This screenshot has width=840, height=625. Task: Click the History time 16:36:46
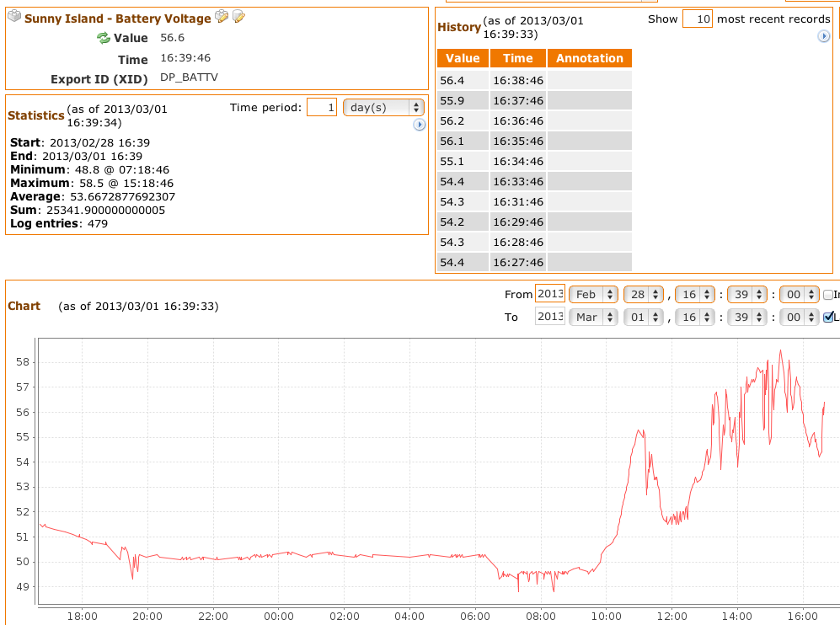[x=518, y=121]
